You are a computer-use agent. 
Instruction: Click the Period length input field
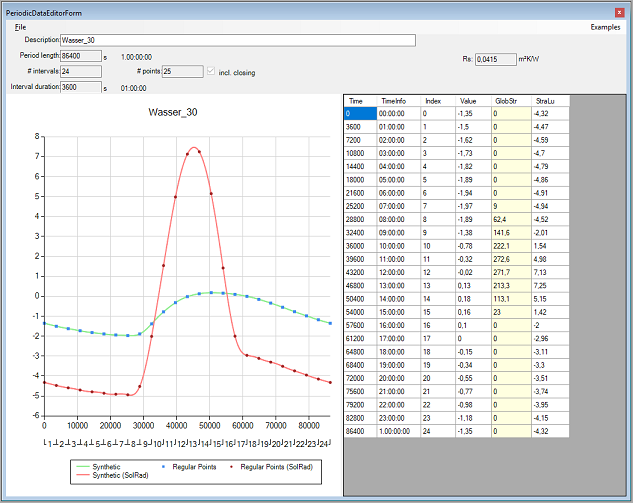(x=80, y=56)
